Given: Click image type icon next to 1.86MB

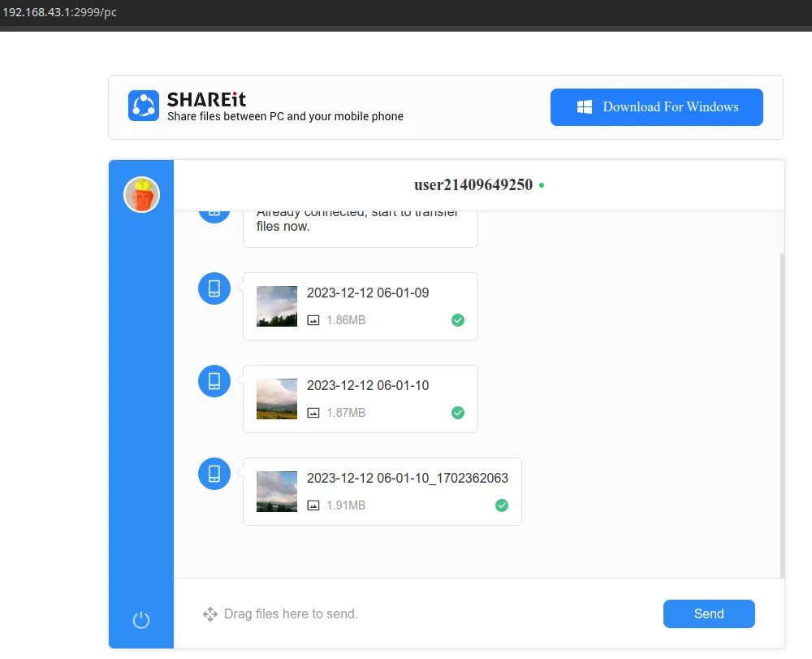Looking at the screenshot, I should 313,320.
